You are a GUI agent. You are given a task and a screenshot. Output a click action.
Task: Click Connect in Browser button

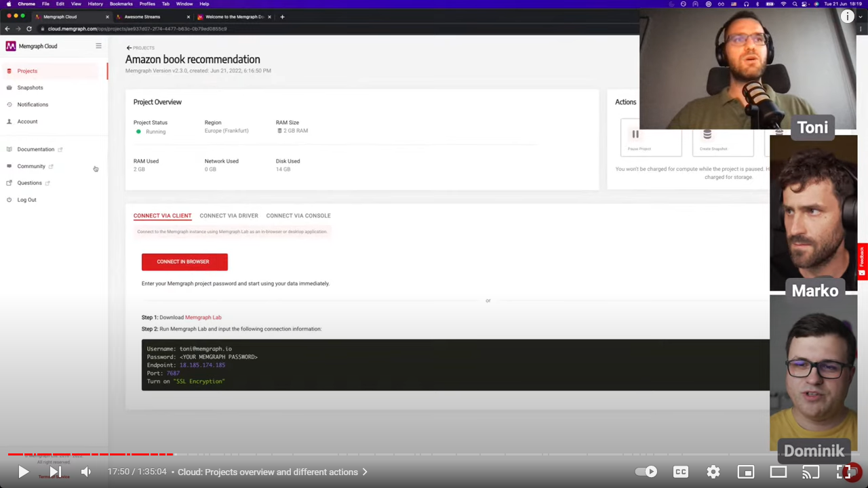[x=184, y=262]
